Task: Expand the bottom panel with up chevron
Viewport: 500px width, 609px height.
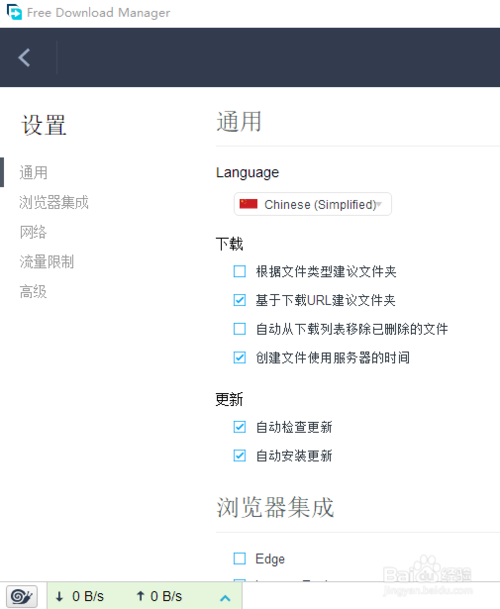Action: 225,598
